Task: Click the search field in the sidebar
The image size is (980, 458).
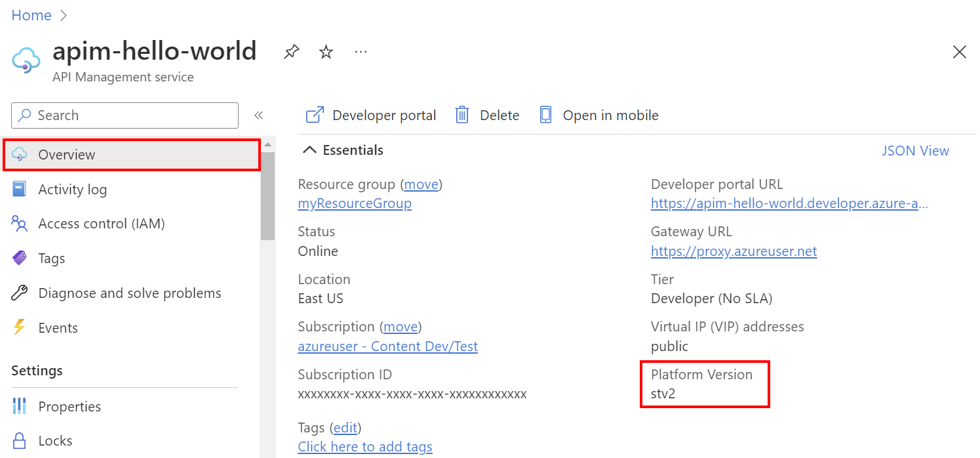Action: 125,115
